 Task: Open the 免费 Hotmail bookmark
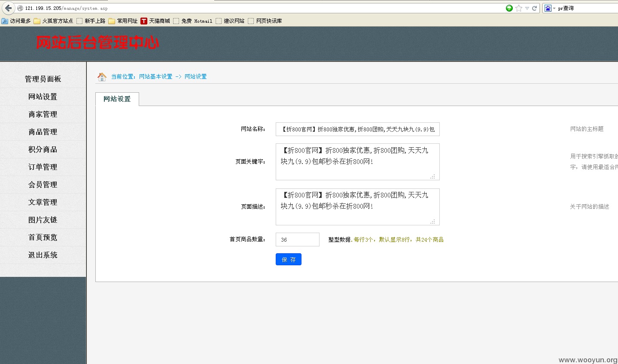click(193, 21)
